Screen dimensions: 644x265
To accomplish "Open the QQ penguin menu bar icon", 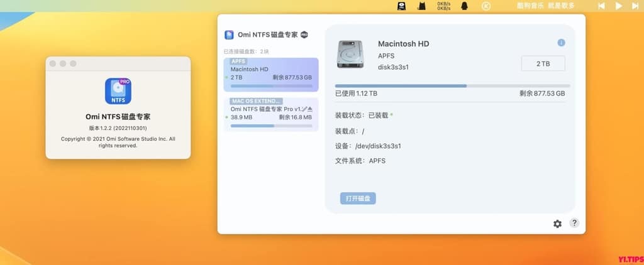I will 465,6.
